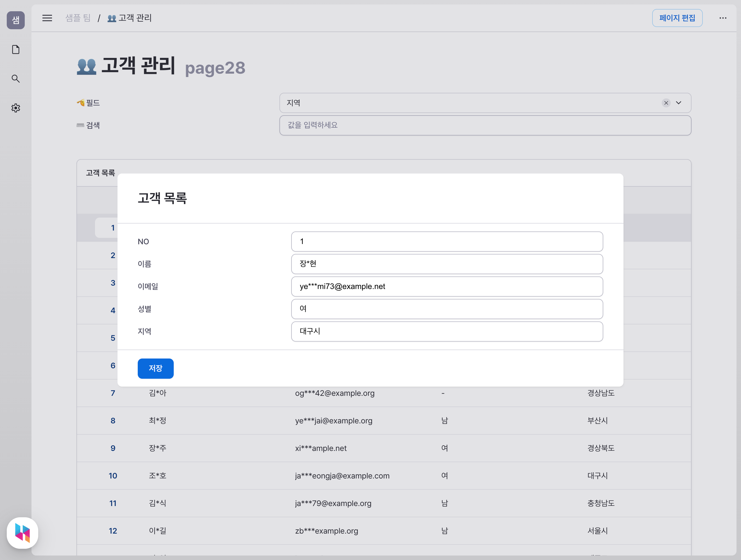This screenshot has height=560, width=741.
Task: Edit the 지역 field containing 대구시
Action: 447,331
